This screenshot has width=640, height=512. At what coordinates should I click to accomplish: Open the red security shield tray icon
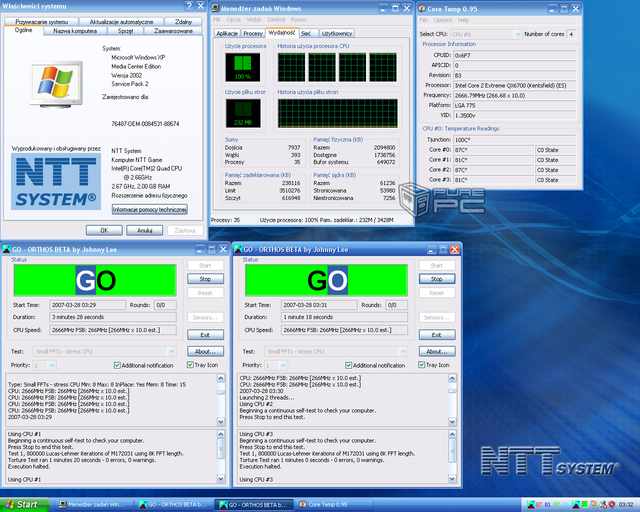612,505
